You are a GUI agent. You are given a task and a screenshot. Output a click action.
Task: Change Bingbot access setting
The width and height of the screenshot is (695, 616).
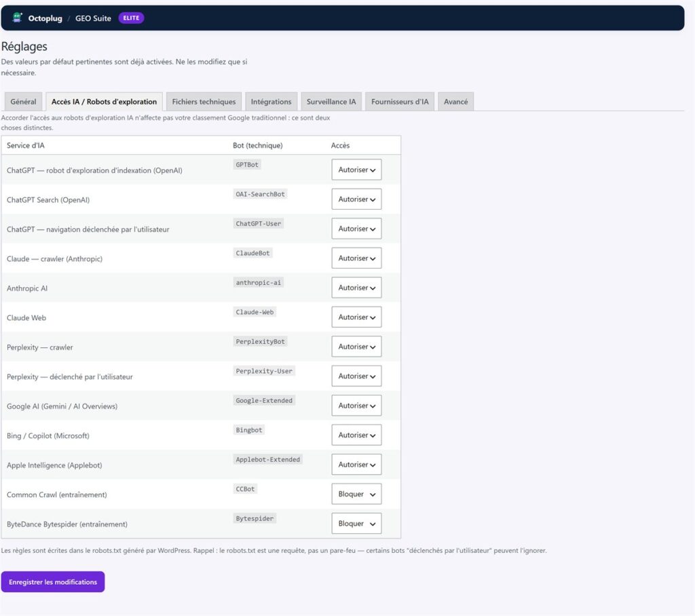(356, 435)
